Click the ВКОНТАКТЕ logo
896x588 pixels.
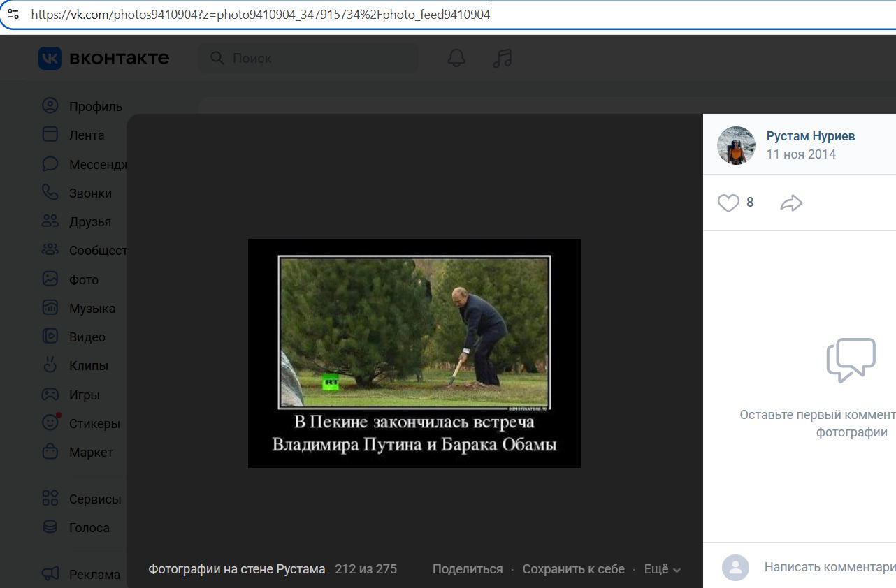tap(103, 58)
